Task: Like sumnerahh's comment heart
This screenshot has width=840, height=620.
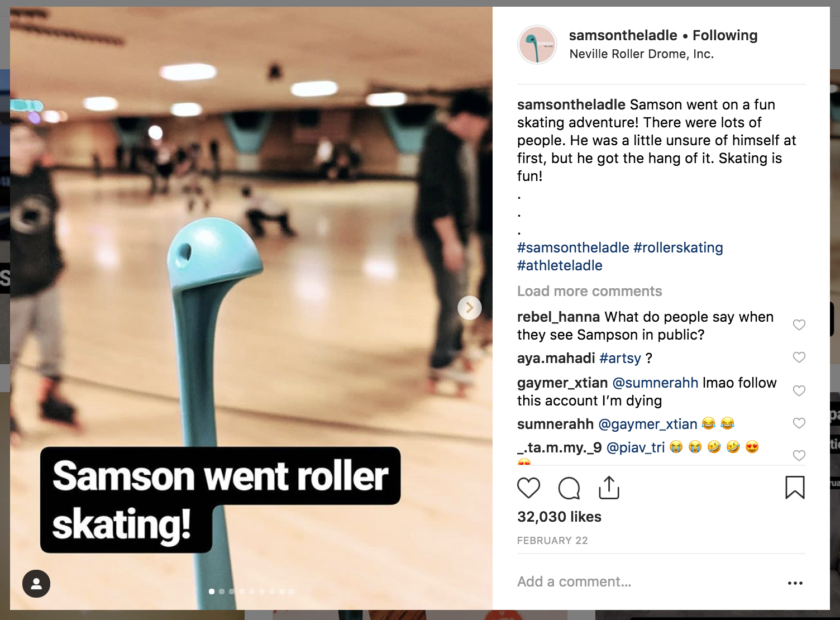Action: click(x=799, y=423)
